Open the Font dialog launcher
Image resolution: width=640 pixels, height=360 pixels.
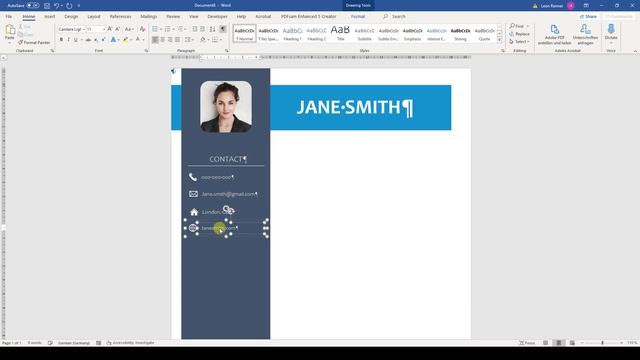pos(146,51)
